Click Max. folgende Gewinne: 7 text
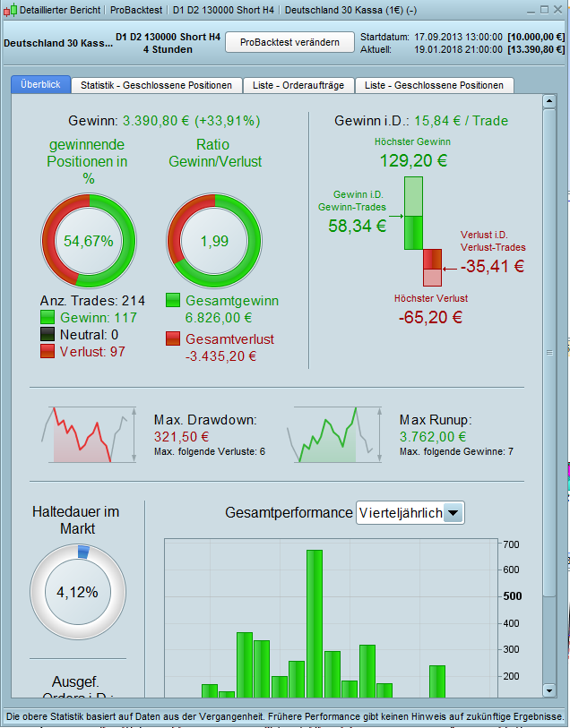The image size is (570, 728). 457,451
